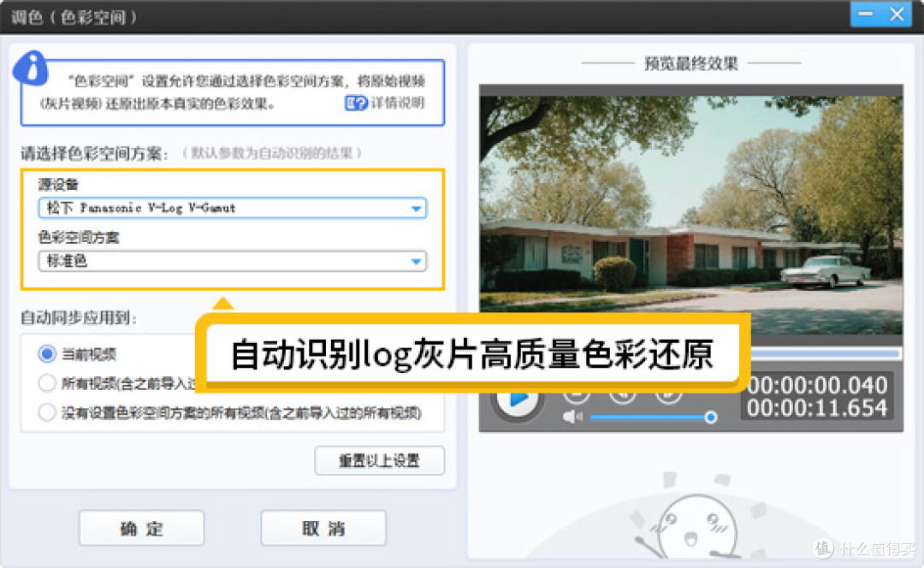The image size is (924, 568).
Task: Adjust the volume slider handle
Action: 711,417
